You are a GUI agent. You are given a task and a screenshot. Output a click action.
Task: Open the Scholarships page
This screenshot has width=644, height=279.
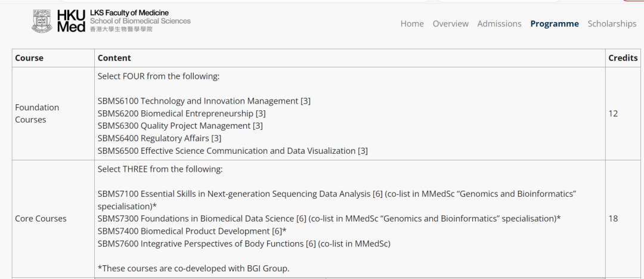[612, 24]
